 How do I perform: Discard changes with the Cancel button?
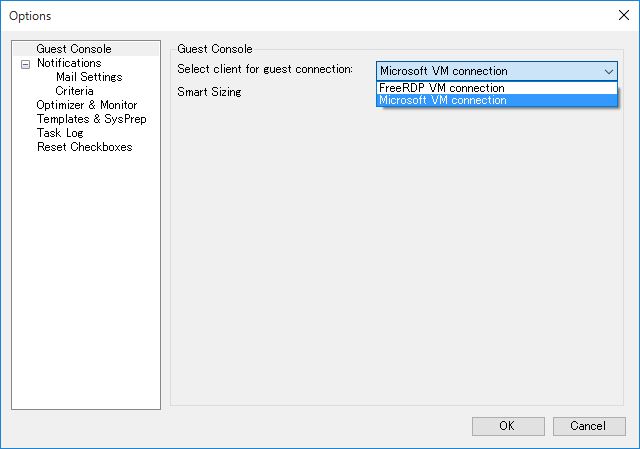pos(589,426)
